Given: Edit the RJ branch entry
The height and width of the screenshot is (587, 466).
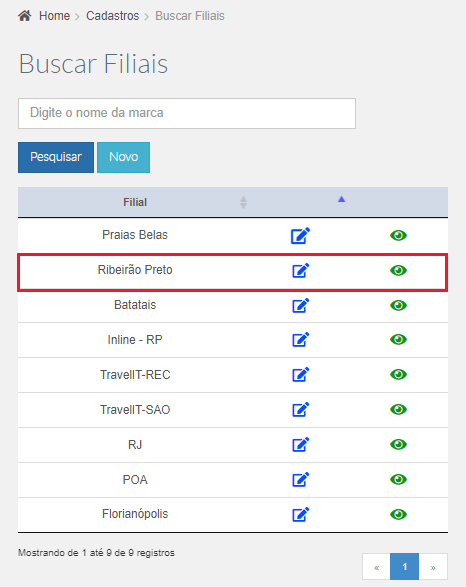Looking at the screenshot, I should point(301,444).
